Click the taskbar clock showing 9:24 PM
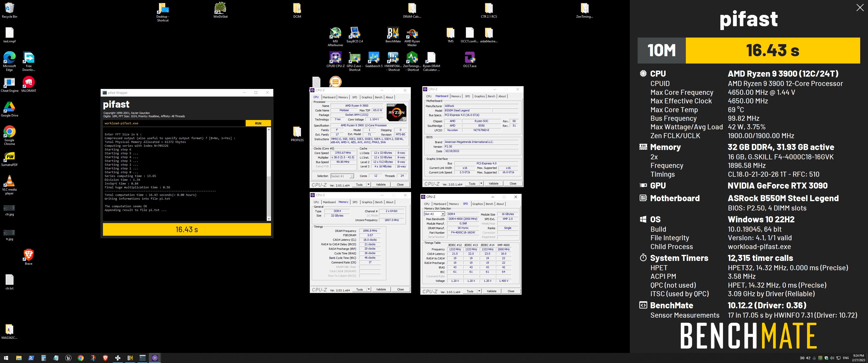The width and height of the screenshot is (868, 363). (858, 358)
